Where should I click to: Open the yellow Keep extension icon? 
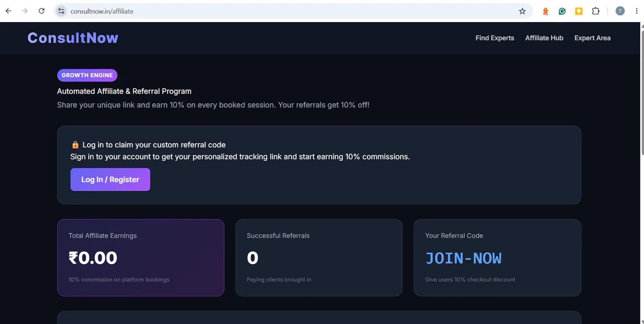pyautogui.click(x=579, y=11)
